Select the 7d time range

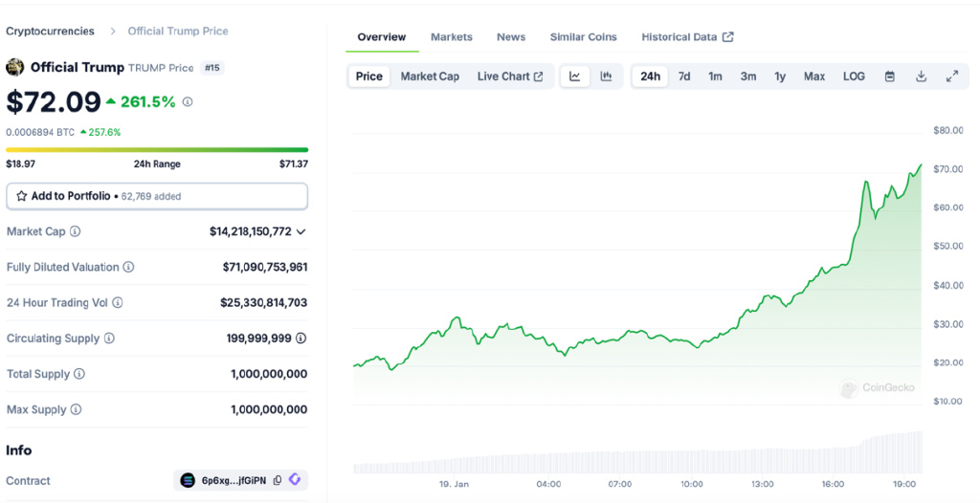(684, 77)
